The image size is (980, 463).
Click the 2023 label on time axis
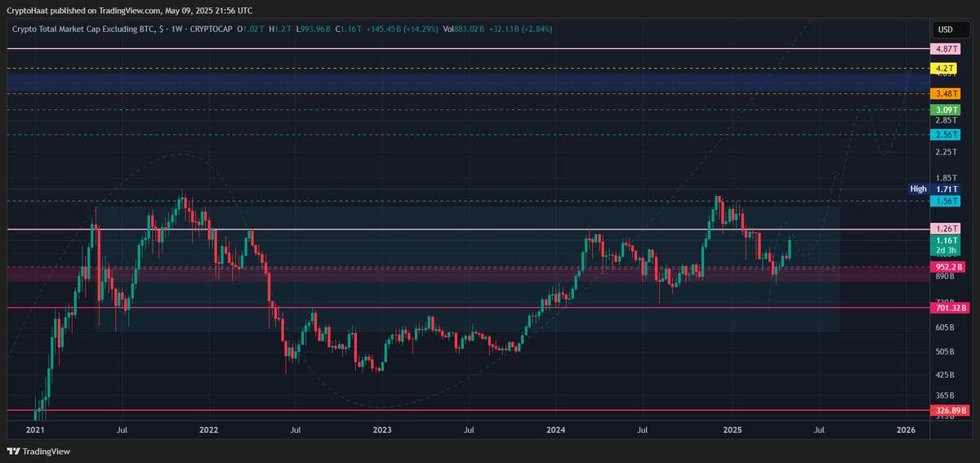(x=382, y=429)
